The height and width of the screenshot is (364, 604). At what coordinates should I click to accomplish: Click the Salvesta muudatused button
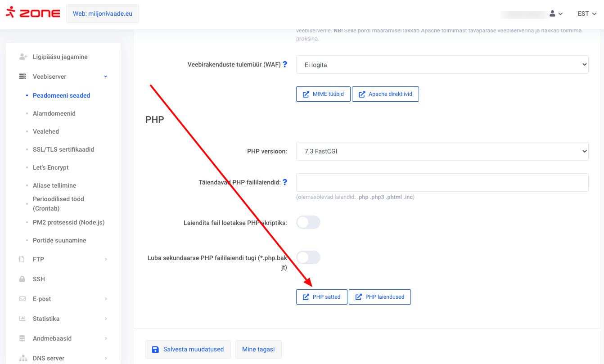[188, 349]
